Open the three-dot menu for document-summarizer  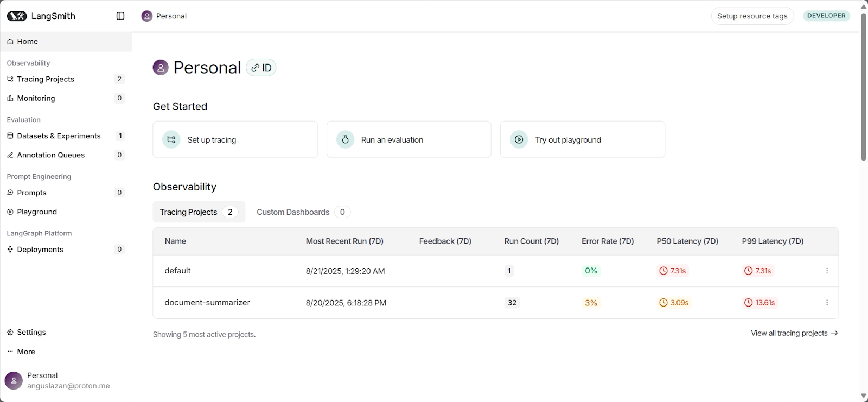[827, 303]
